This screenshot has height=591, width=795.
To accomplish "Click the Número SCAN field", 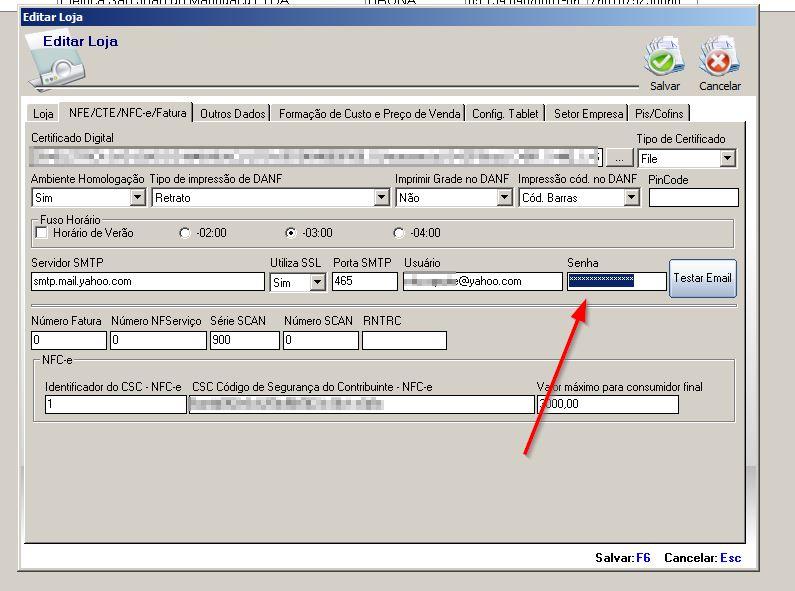I will coord(320,340).
